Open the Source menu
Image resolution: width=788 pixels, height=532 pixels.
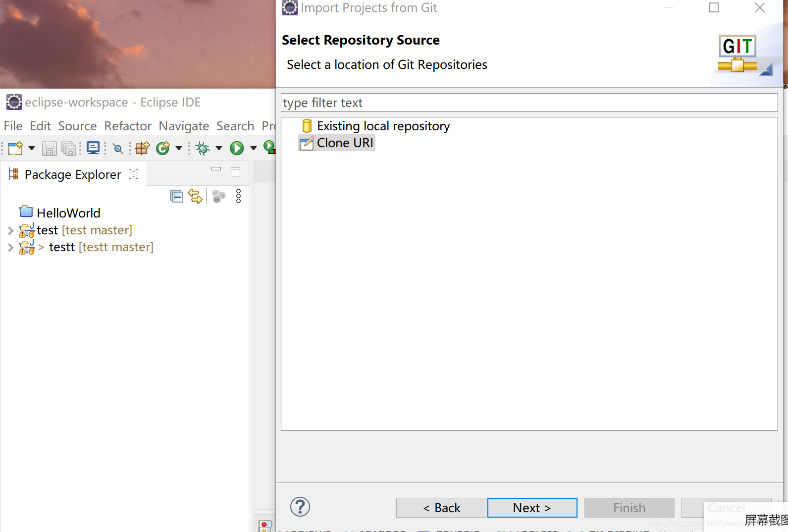[x=77, y=126]
